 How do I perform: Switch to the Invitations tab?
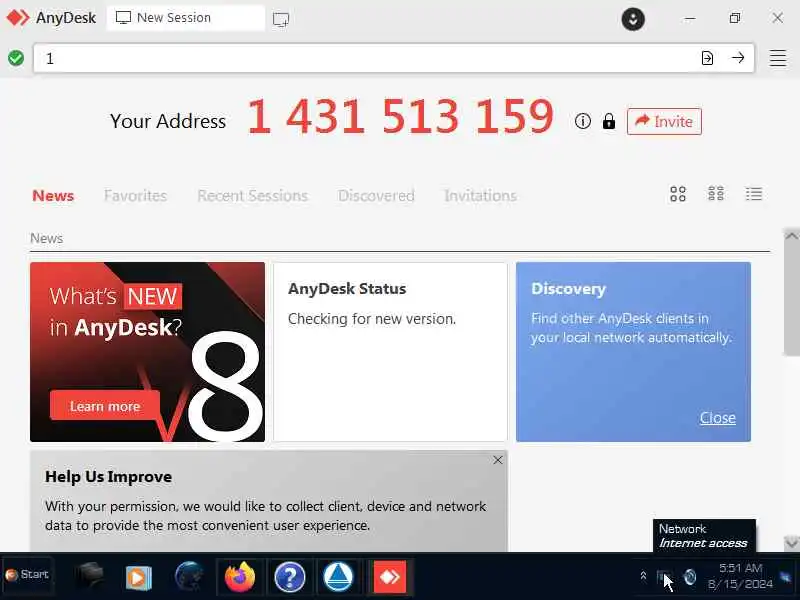click(x=480, y=196)
